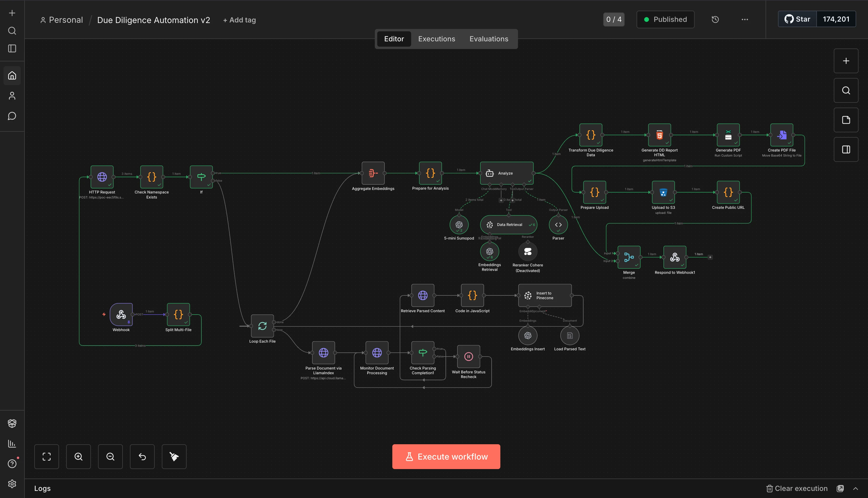This screenshot has width=868, height=498.
Task: Zoom in on the canvas
Action: pyautogui.click(x=78, y=456)
